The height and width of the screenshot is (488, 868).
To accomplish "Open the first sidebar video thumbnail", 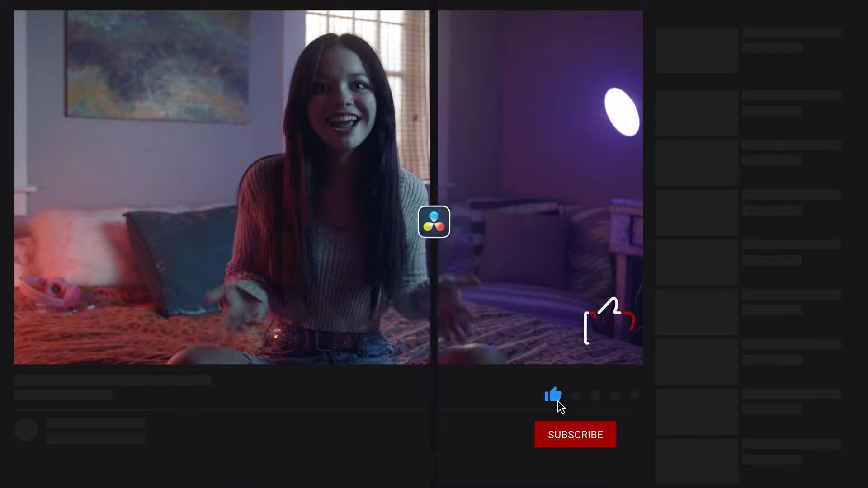I will click(697, 50).
